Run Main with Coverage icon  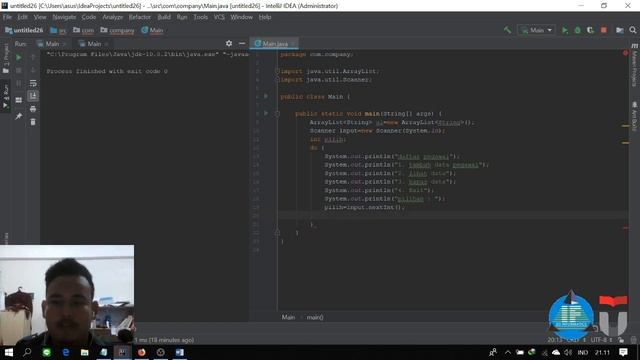point(590,30)
